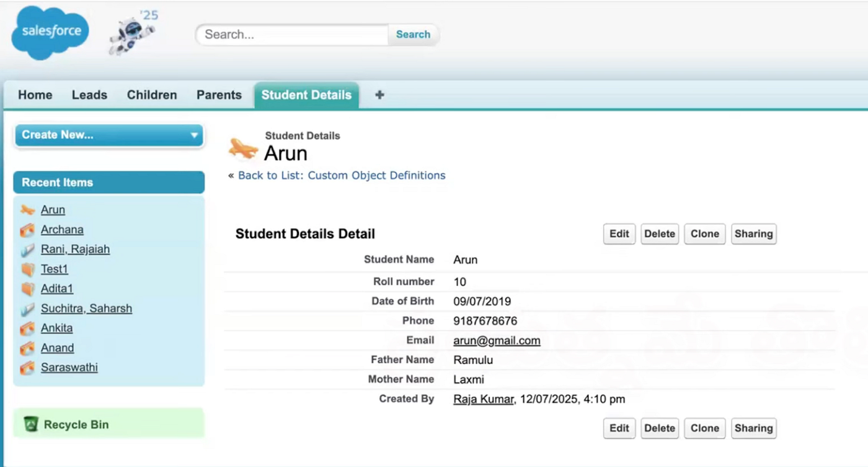The height and width of the screenshot is (467, 868).
Task: Click the Recycle Bin trash icon
Action: pyautogui.click(x=30, y=424)
